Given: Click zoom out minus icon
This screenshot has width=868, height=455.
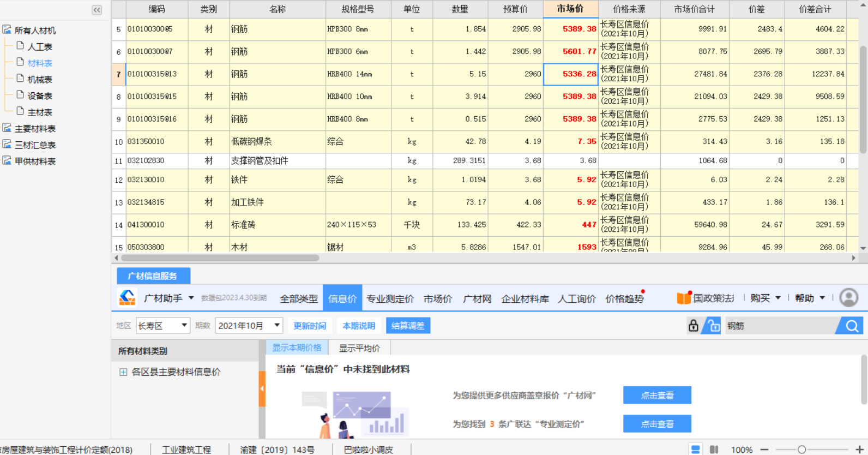Looking at the screenshot, I should (x=764, y=450).
